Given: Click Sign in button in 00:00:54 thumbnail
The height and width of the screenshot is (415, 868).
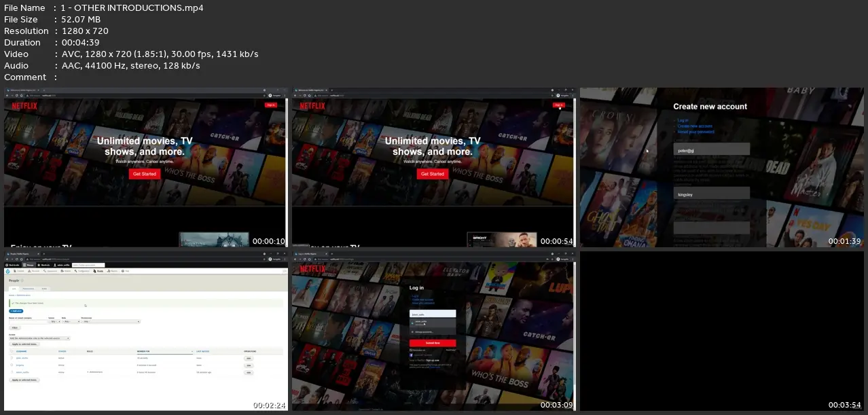Looking at the screenshot, I should point(559,105).
